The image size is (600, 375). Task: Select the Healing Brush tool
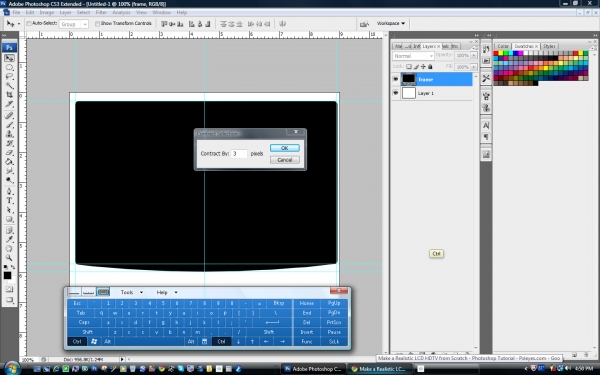(x=10, y=116)
